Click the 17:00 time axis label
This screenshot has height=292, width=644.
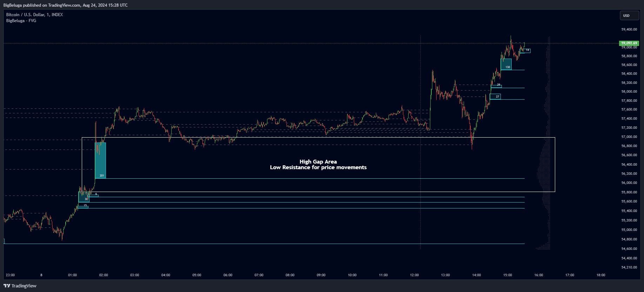click(x=570, y=275)
